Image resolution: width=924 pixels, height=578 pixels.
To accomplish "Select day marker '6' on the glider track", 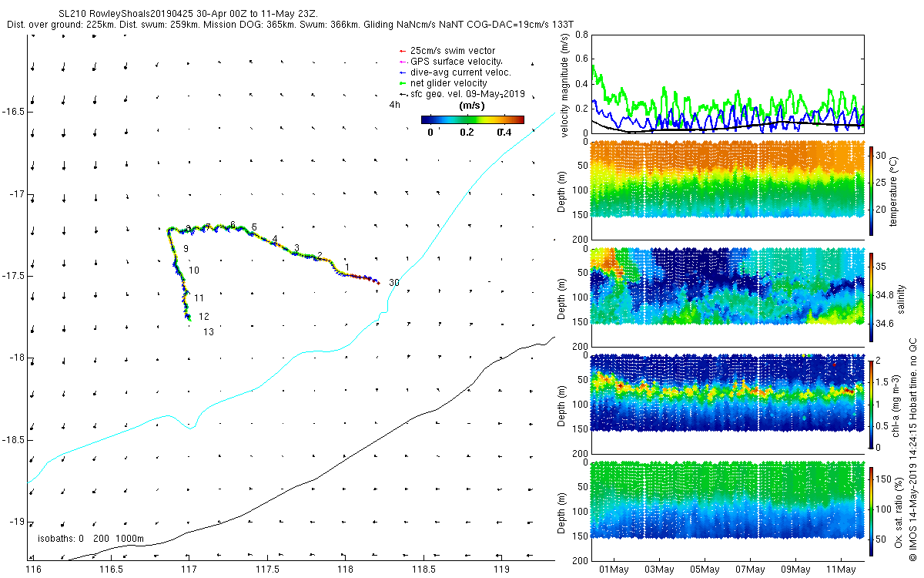I will coord(233,224).
